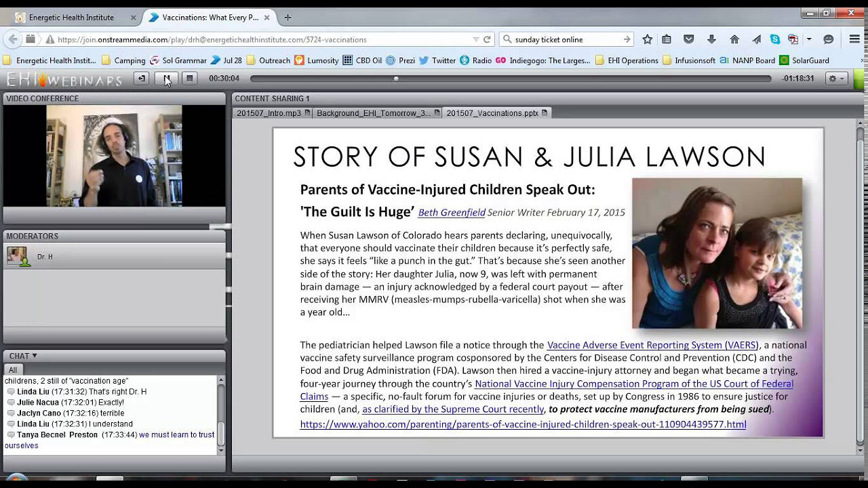Open dropdown arrow next to PDF icon
The width and height of the screenshot is (868, 488).
pos(809,39)
